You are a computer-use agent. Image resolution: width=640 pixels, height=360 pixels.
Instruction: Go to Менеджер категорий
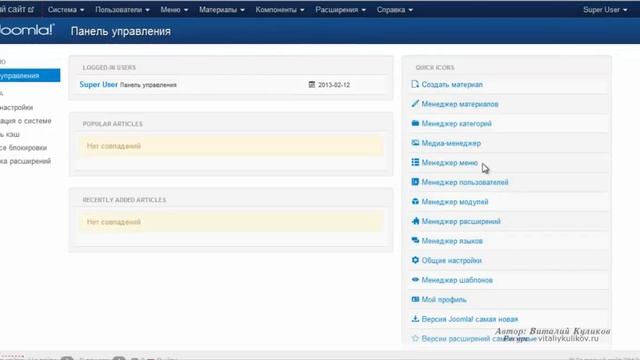coord(456,124)
